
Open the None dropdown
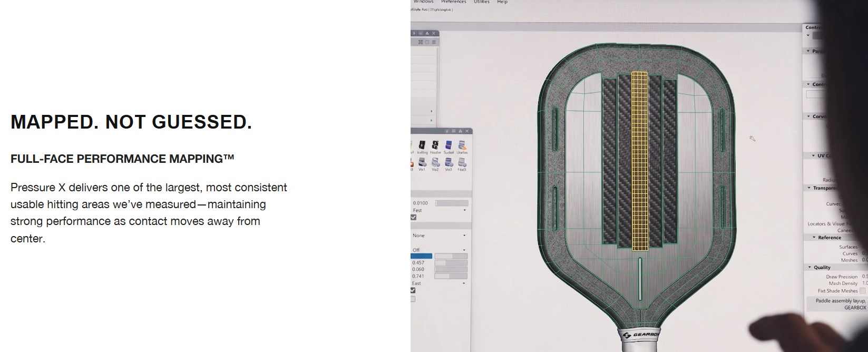click(440, 236)
